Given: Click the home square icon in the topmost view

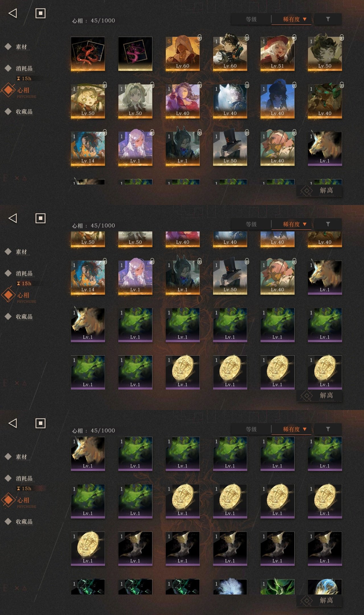Looking at the screenshot, I should tap(40, 13).
